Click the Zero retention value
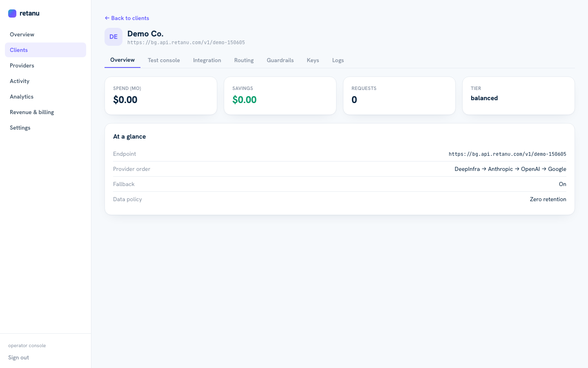The image size is (588, 368). 548,199
